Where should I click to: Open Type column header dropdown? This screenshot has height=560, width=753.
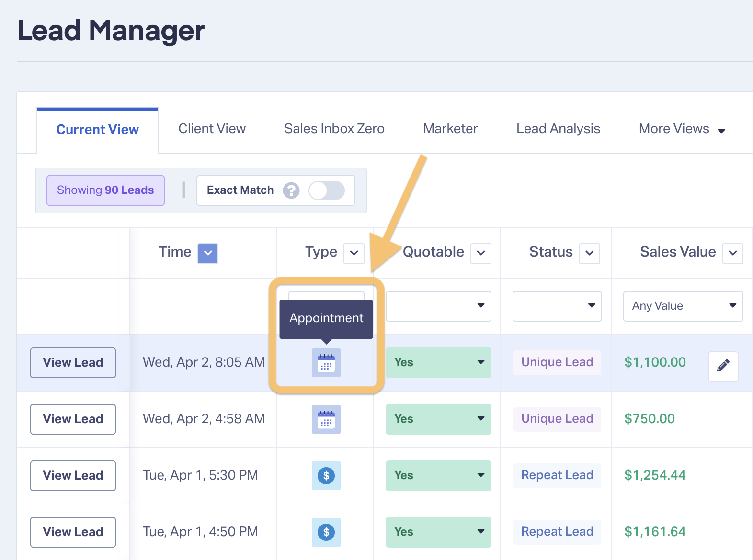(x=354, y=253)
